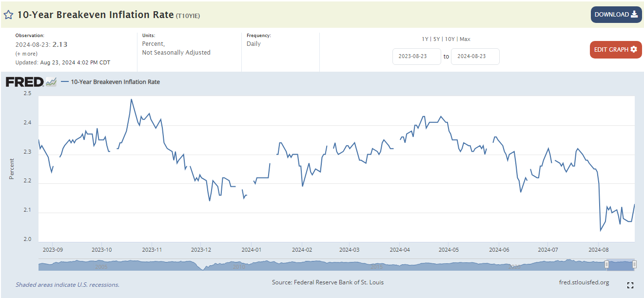Select the 1Y date range
The width and height of the screenshot is (644, 298).
(x=426, y=39)
